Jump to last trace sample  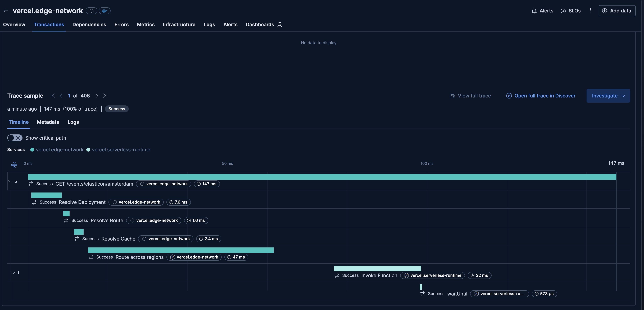tap(105, 96)
